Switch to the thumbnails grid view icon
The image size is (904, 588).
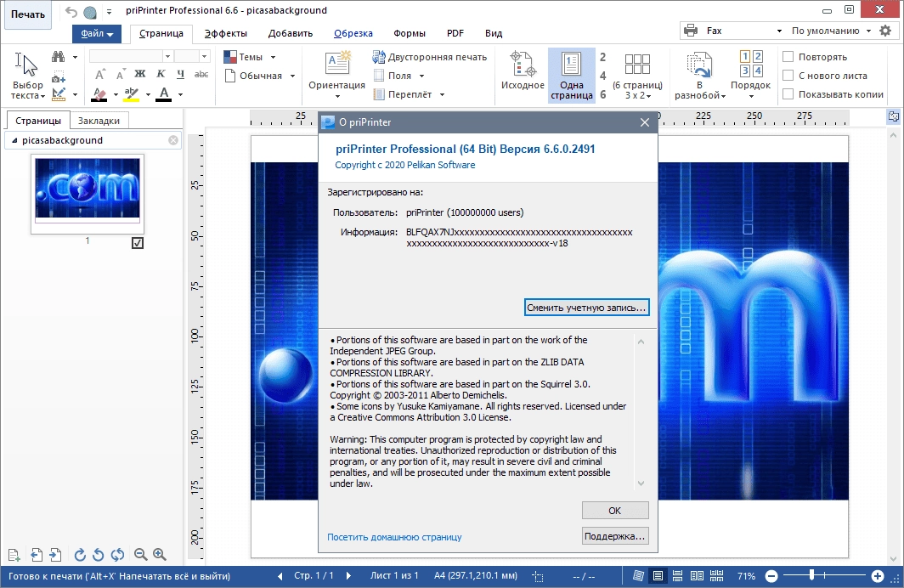click(716, 576)
